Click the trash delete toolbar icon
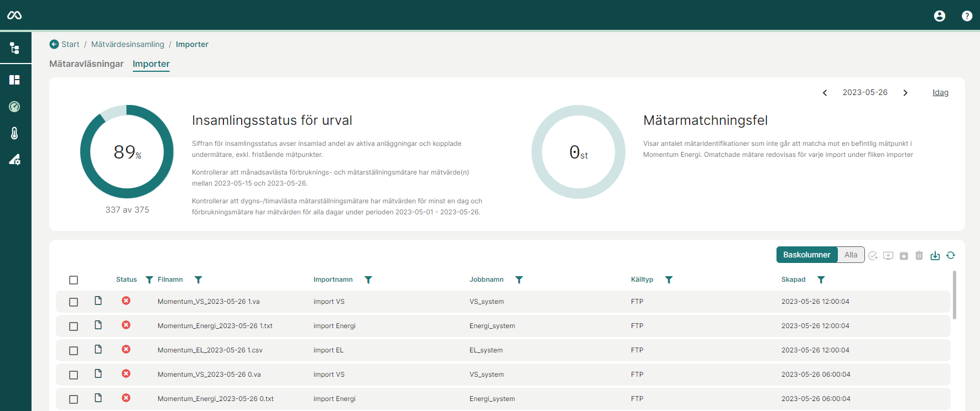980x411 pixels. (x=919, y=255)
